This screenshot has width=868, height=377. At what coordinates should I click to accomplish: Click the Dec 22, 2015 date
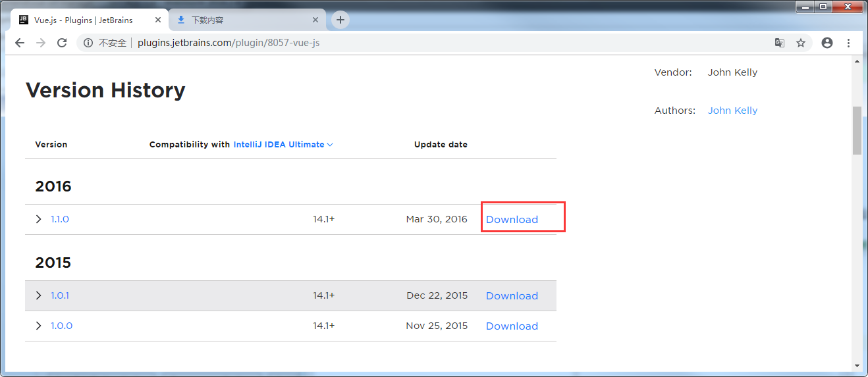(x=437, y=295)
